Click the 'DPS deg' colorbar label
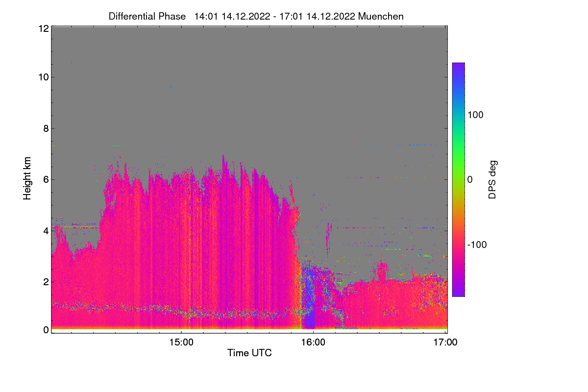Image resolution: width=588 pixels, height=392 pixels. coord(493,179)
